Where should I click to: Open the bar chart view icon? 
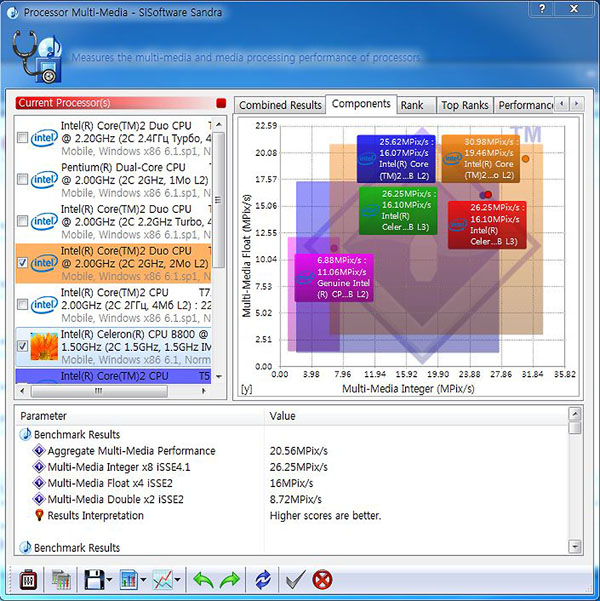click(129, 580)
